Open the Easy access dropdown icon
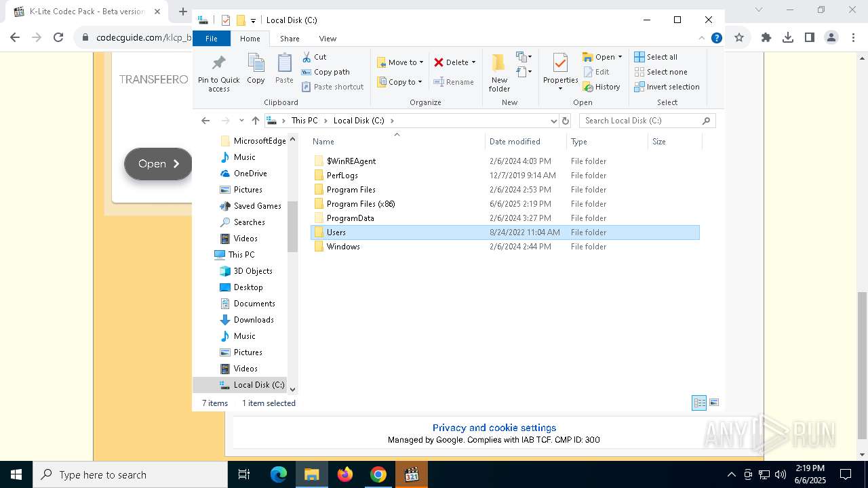This screenshot has width=868, height=488. tap(524, 71)
